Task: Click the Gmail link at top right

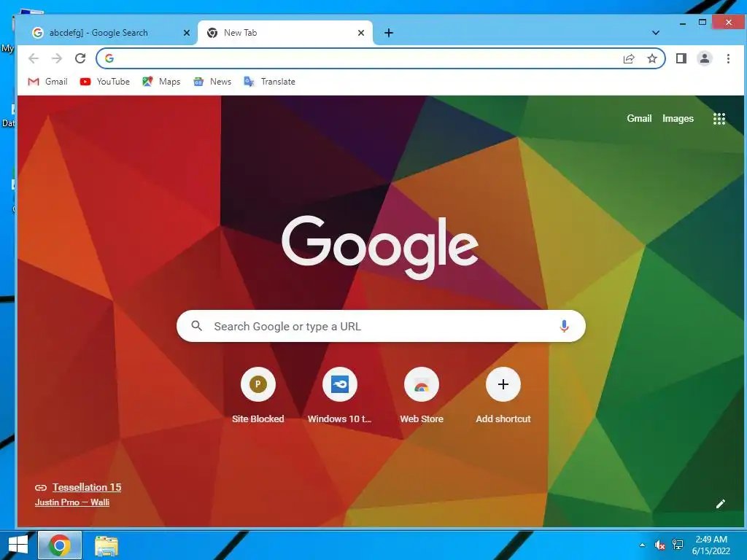Action: click(639, 118)
